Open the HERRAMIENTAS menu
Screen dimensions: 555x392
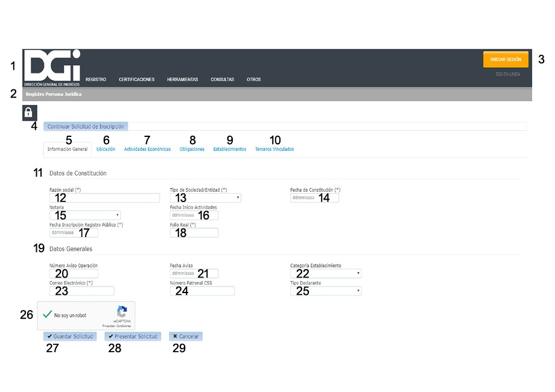pos(182,80)
